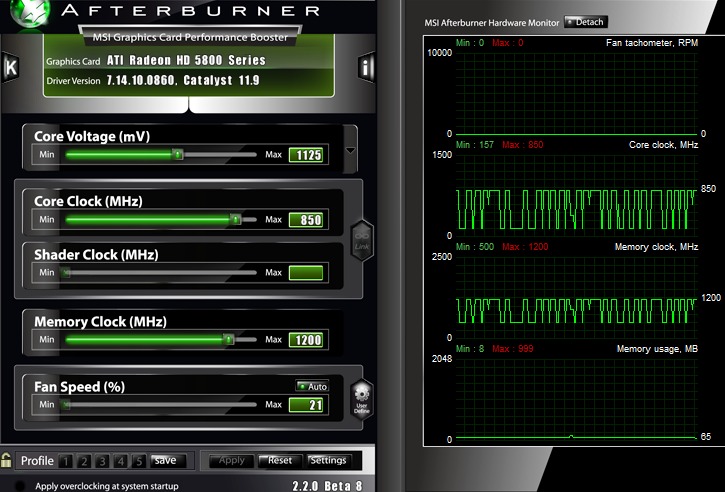Toggle the startup overclocking indicator
Image resolution: width=725 pixels, height=492 pixels.
pos(20,486)
